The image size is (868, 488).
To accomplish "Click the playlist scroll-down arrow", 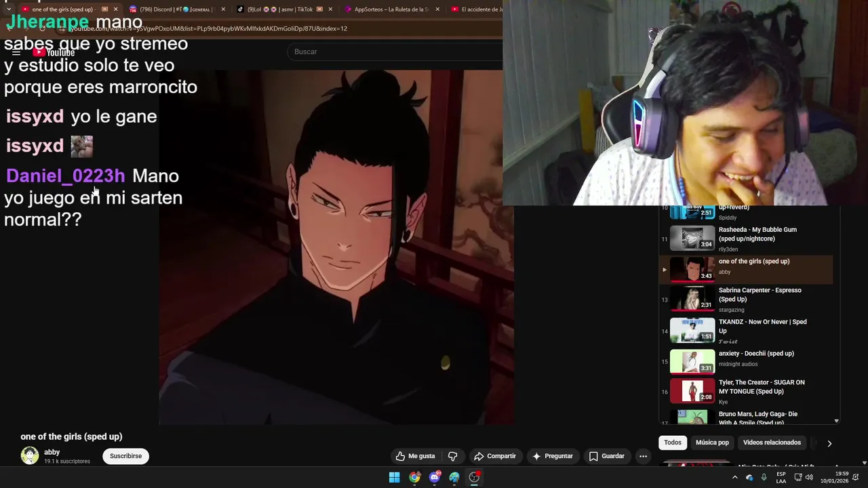I will pyautogui.click(x=836, y=421).
